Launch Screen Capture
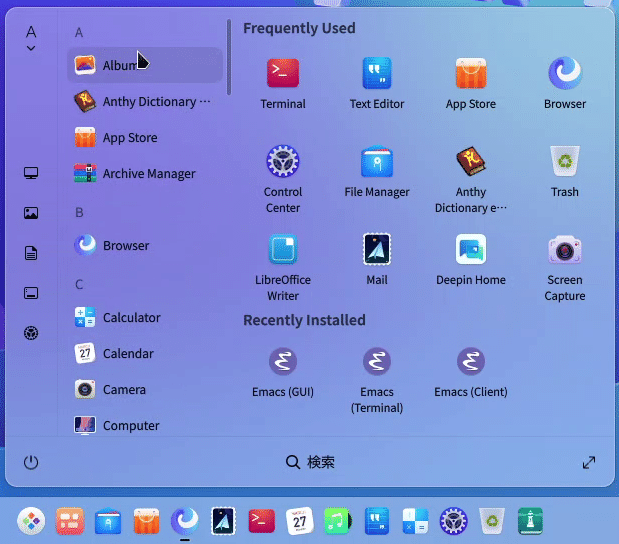Image resolution: width=619 pixels, height=544 pixels. point(565,268)
